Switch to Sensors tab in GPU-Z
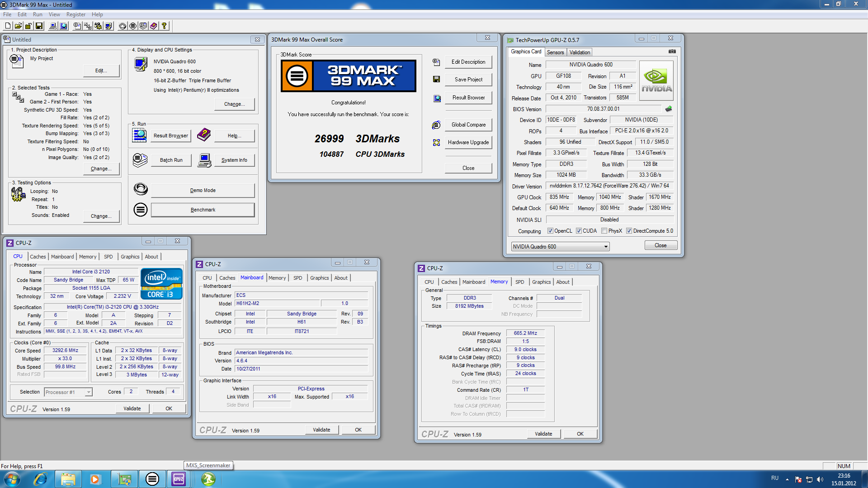The width and height of the screenshot is (868, 488). (x=555, y=52)
